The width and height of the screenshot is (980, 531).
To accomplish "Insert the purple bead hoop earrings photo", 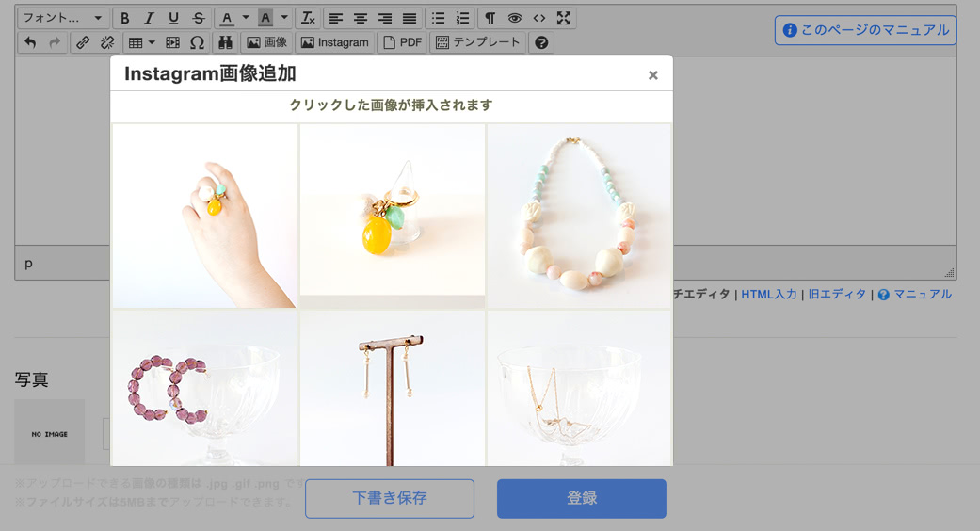I will tap(205, 388).
